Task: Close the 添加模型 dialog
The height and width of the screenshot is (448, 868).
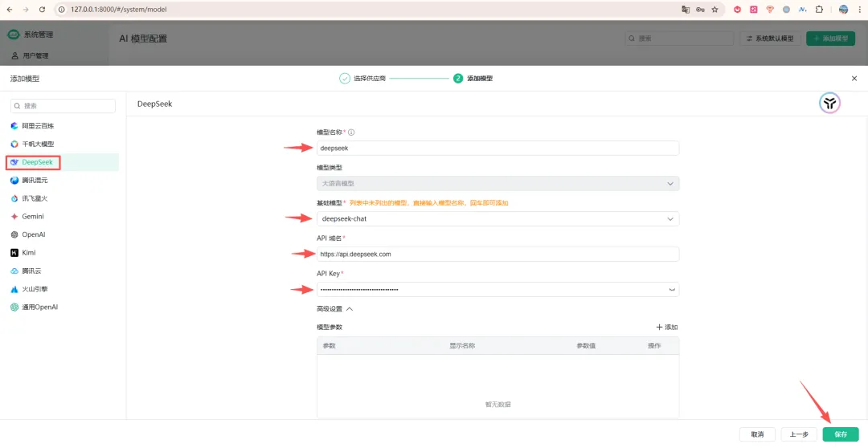Action: 854,79
